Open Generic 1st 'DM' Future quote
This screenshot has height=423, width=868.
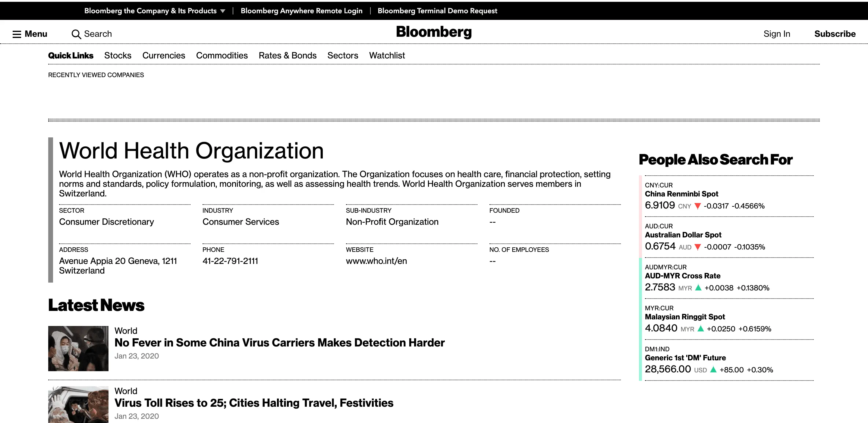(685, 358)
